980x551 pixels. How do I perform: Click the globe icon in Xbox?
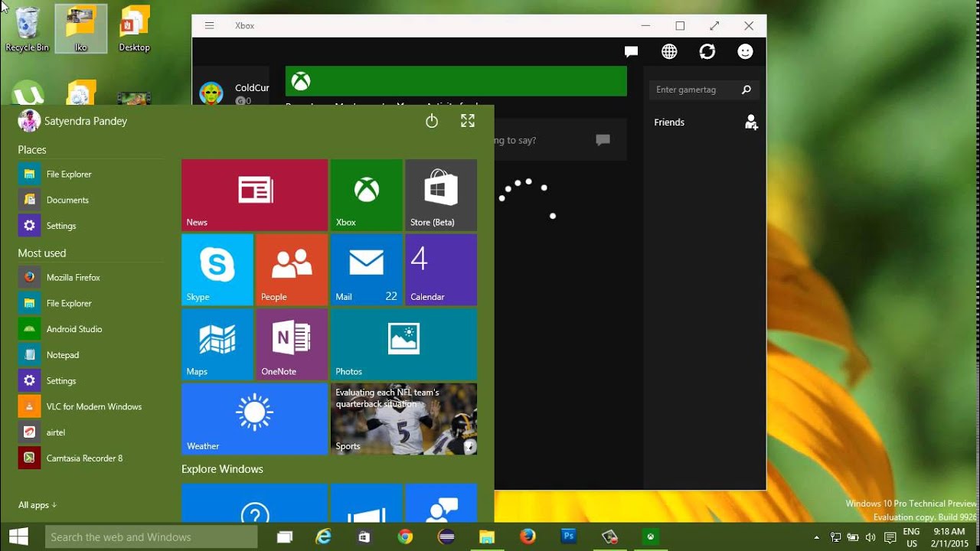point(669,51)
